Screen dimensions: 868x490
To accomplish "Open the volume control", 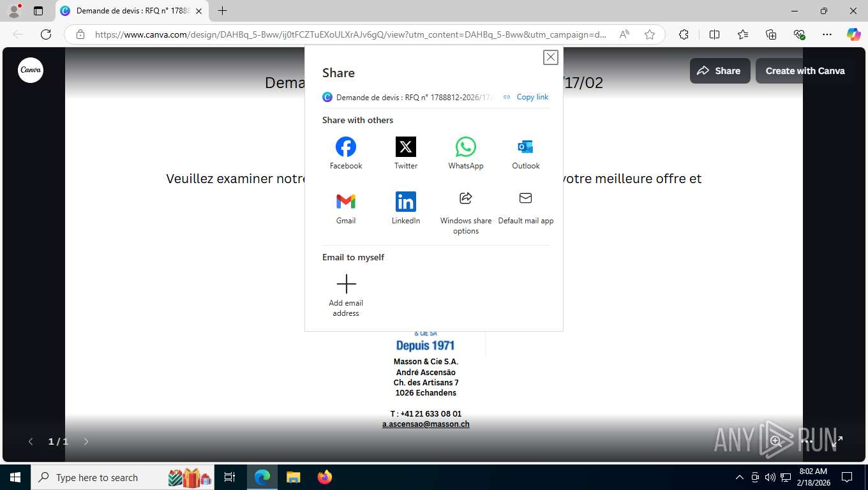I will point(770,477).
